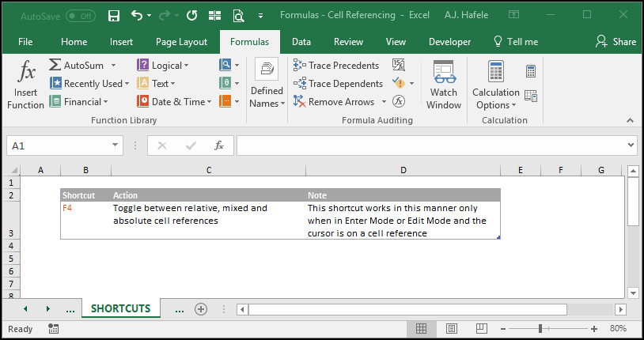Screen dimensions: 644x340
Task: Expand the Name Box dropdown
Action: point(115,145)
